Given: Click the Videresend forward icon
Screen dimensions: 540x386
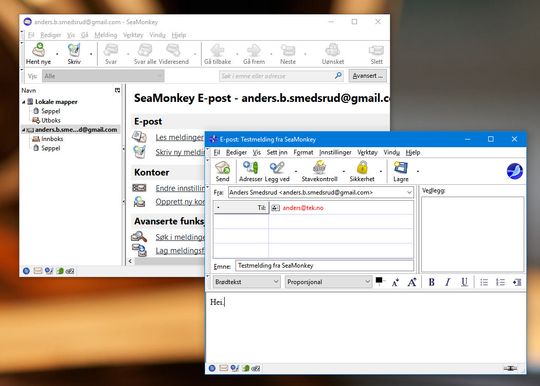Looking at the screenshot, I should (174, 54).
